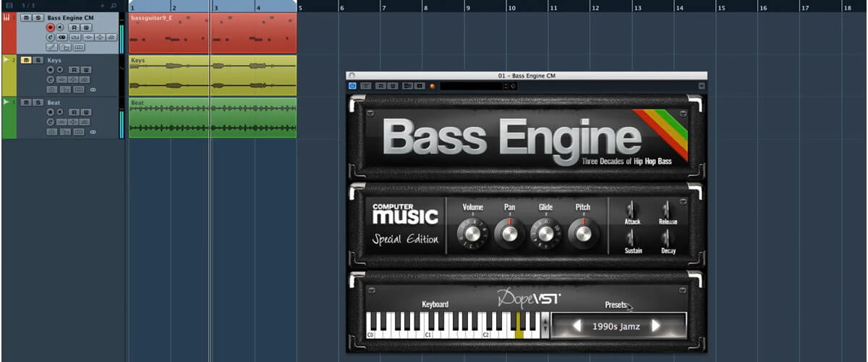The width and height of the screenshot is (868, 362).
Task: Enable write automation on Keys track
Action: pyautogui.click(x=87, y=70)
